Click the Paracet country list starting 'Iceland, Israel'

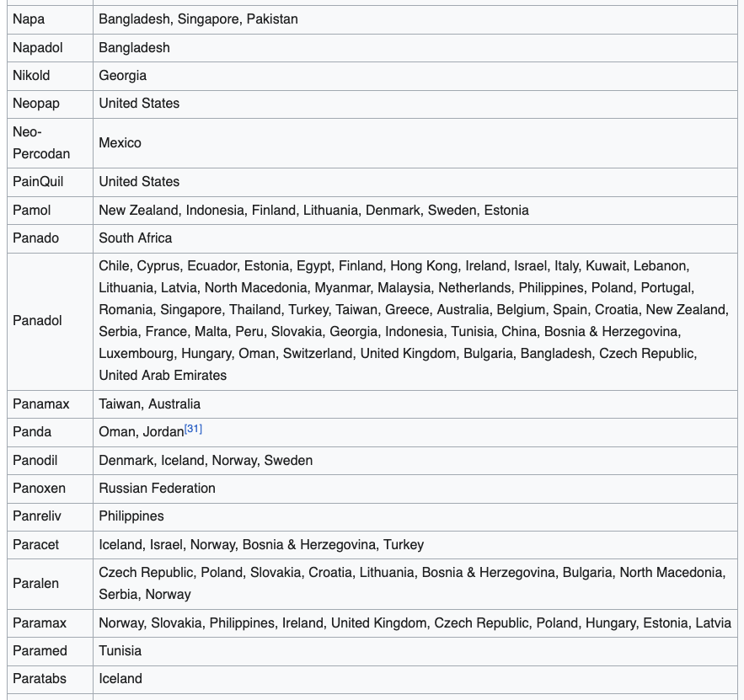[261, 545]
